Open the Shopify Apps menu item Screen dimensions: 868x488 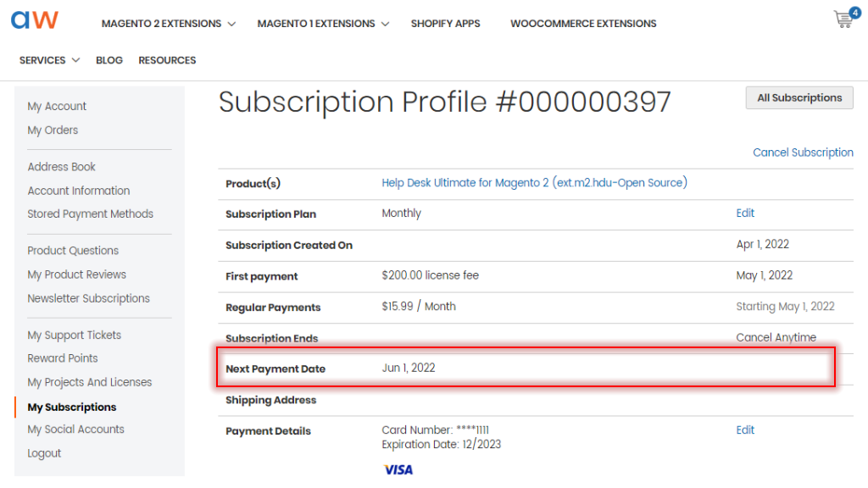(445, 24)
